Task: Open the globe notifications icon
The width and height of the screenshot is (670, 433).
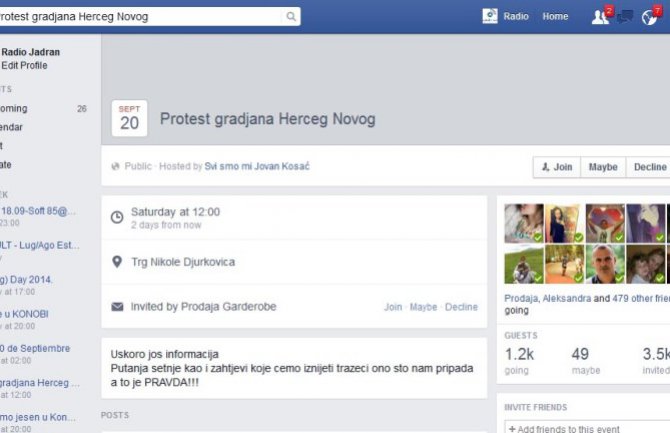Action: point(651,17)
